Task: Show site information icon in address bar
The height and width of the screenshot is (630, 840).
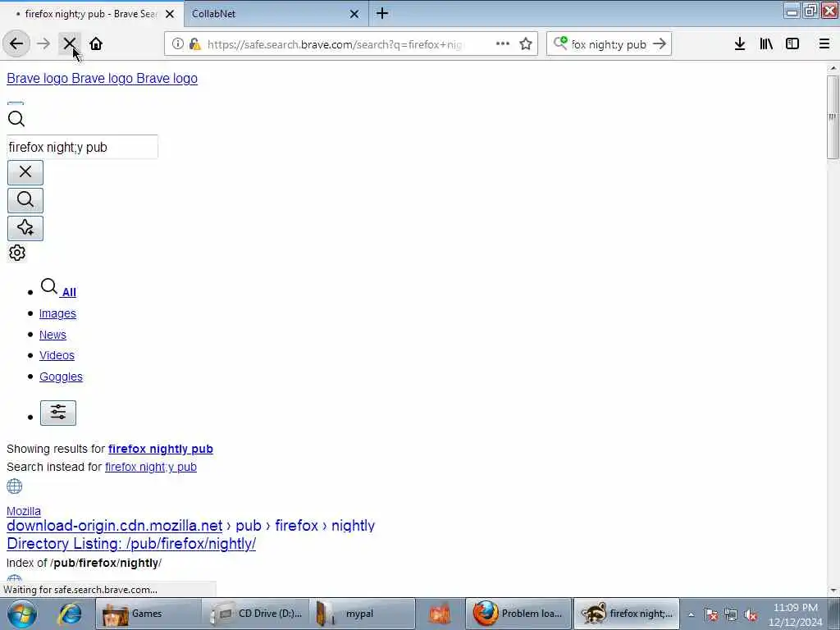Action: [177, 44]
